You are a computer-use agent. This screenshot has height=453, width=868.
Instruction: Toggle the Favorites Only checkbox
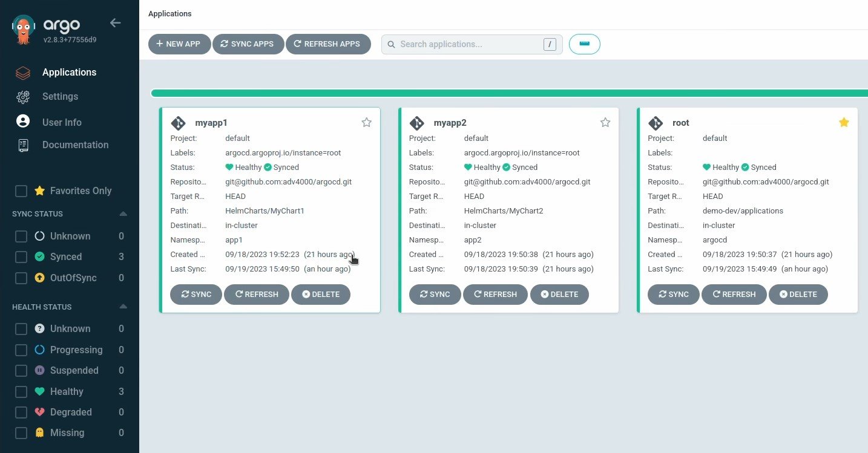21,191
